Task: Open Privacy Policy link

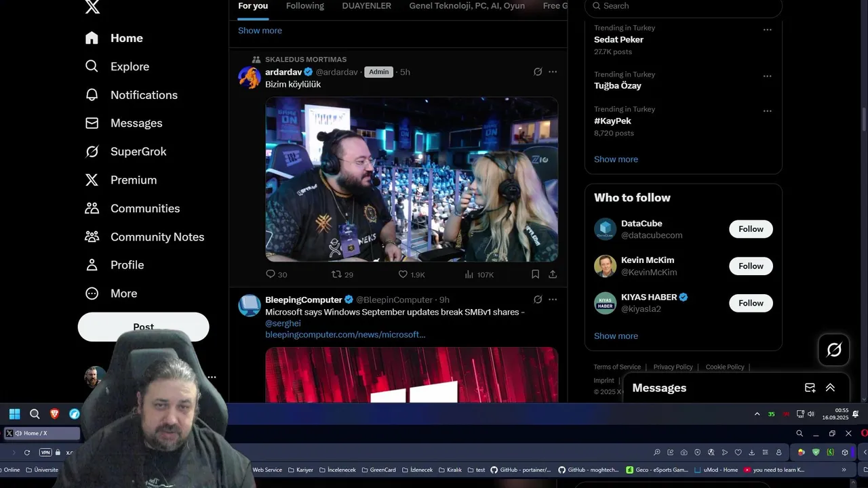Action: pyautogui.click(x=673, y=367)
